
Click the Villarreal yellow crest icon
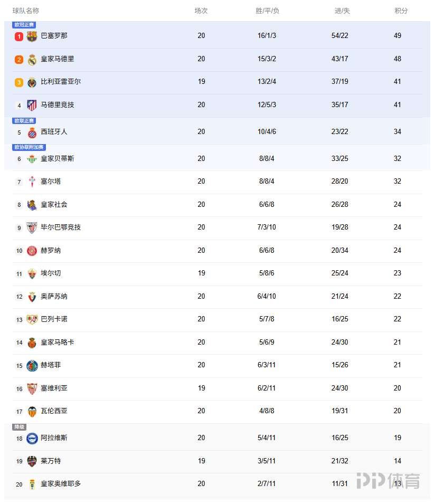point(32,82)
